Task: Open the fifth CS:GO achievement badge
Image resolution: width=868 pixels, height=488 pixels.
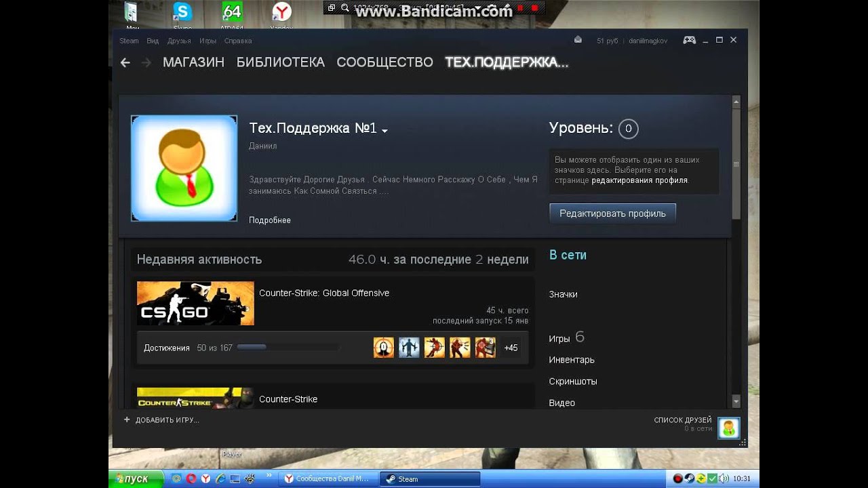Action: [x=486, y=348]
